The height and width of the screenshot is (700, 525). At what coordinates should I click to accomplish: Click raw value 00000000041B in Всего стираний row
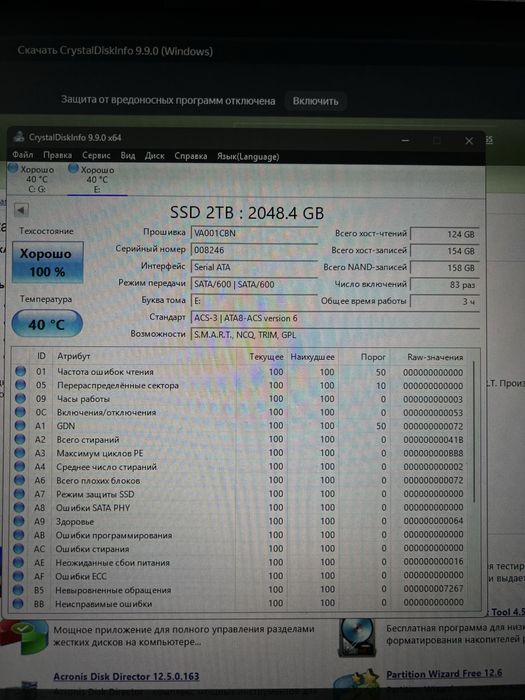tap(433, 440)
